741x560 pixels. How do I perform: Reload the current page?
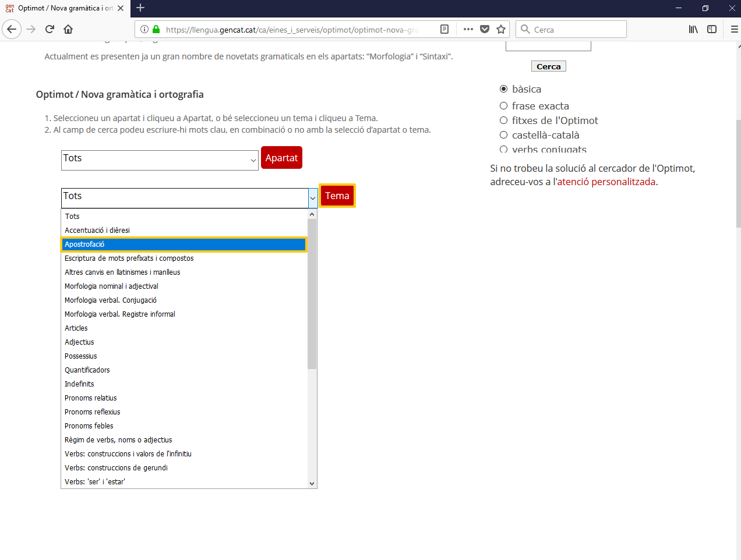tap(50, 29)
